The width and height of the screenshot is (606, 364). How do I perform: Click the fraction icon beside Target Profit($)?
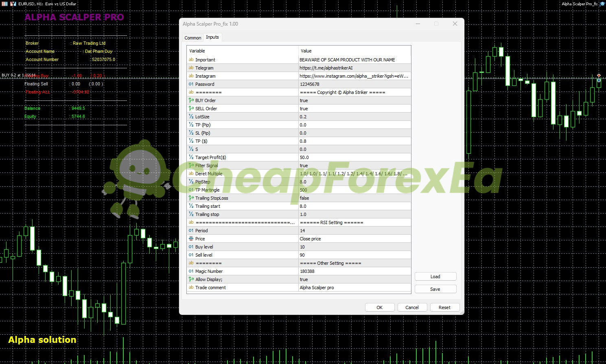pyautogui.click(x=191, y=157)
